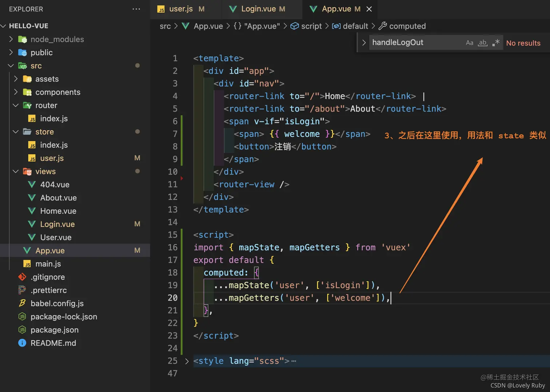This screenshot has width=550, height=392.
Task: Toggle Match Case in find widget
Action: pyautogui.click(x=469, y=43)
